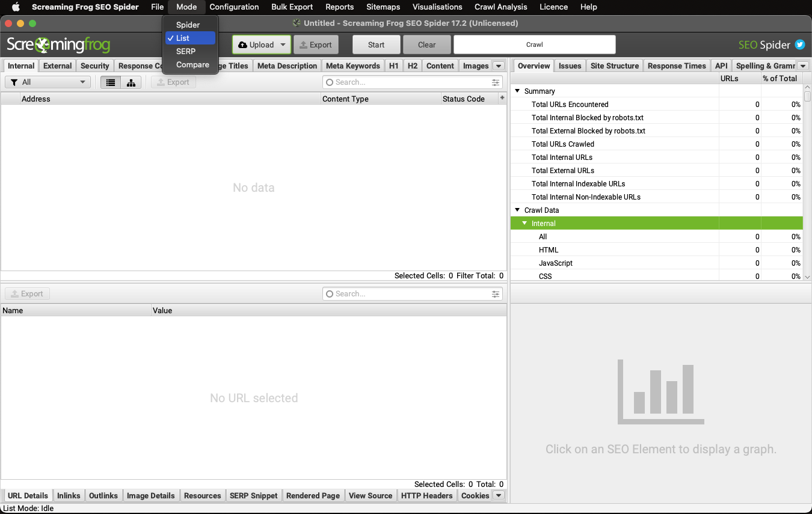Screen dimensions: 812x514
Task: Show more tabs in the right panel tab bar
Action: click(802, 66)
